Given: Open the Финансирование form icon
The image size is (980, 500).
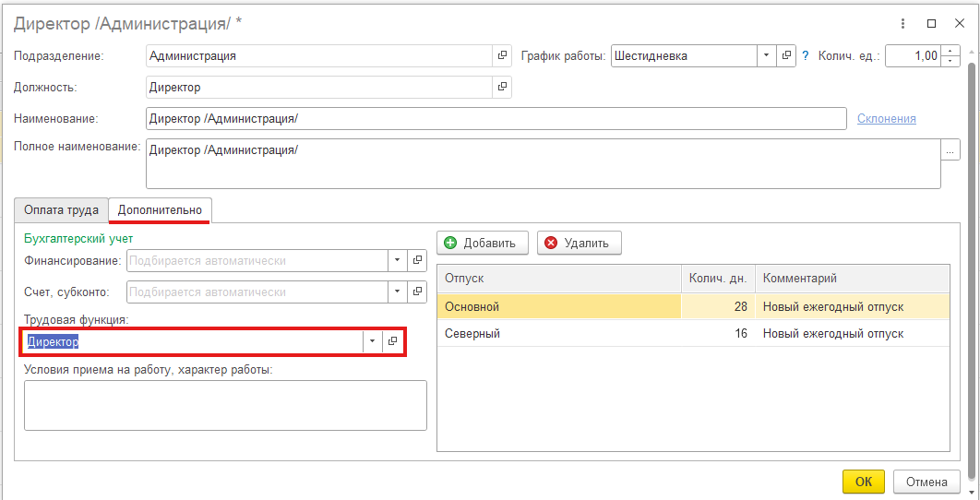Looking at the screenshot, I should (417, 261).
